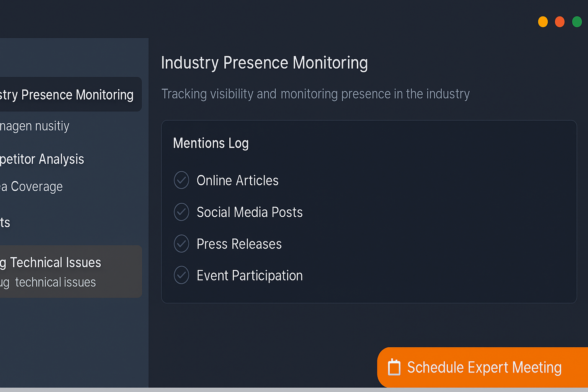Toggle the Online Articles check circle
Image resolution: width=588 pixels, height=392 pixels.
181,180
